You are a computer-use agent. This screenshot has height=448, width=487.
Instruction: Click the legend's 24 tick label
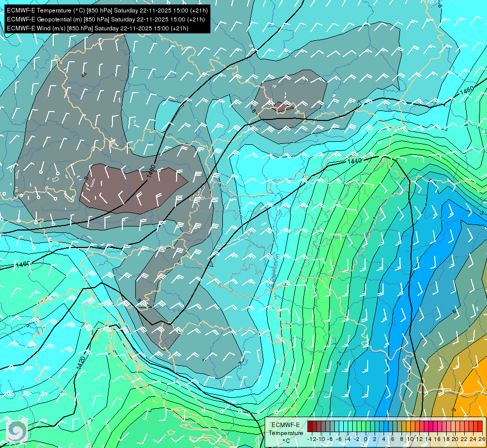pos(474,439)
